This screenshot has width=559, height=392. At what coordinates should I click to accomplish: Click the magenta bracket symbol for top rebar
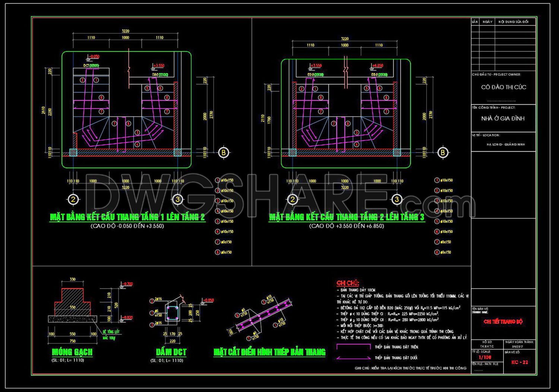353,347
